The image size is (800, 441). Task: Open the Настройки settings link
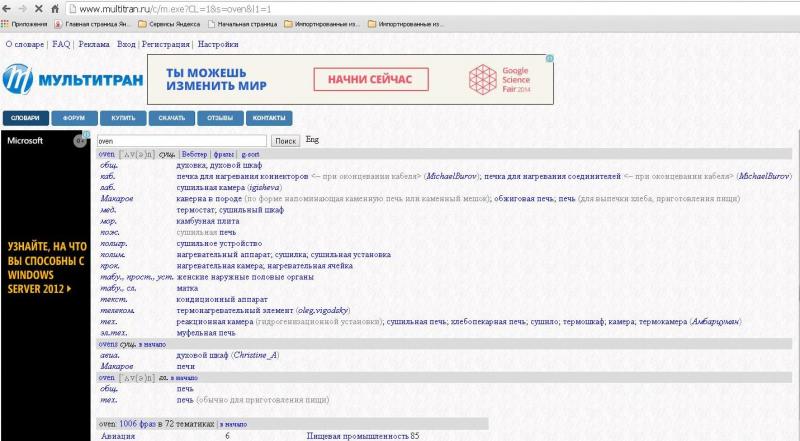point(218,45)
